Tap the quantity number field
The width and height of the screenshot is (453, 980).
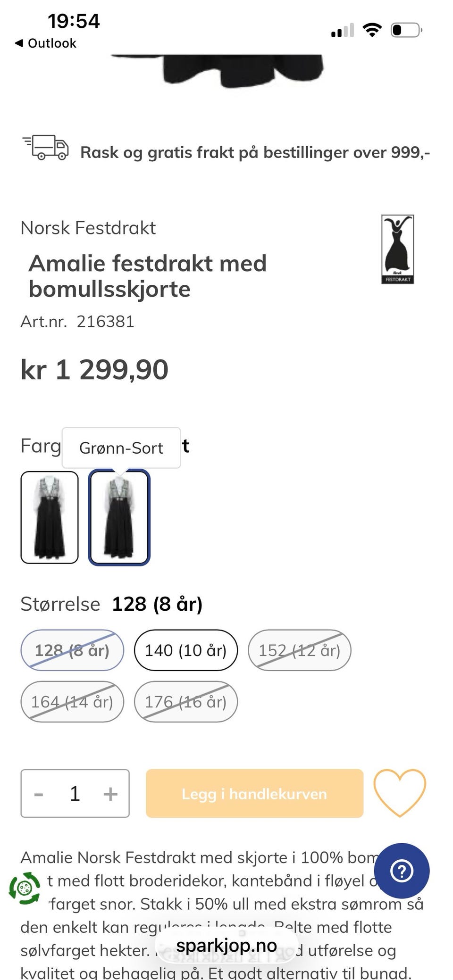tap(75, 794)
